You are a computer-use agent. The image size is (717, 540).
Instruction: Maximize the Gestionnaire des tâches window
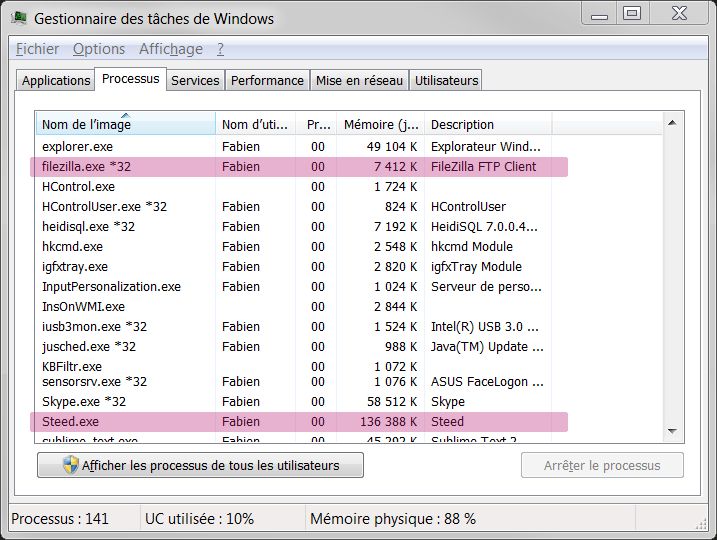[632, 14]
